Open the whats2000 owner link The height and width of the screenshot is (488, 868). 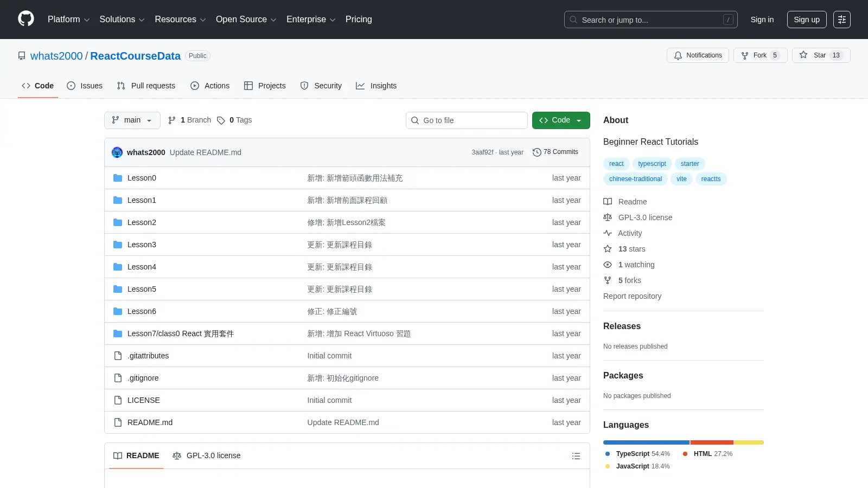[56, 56]
